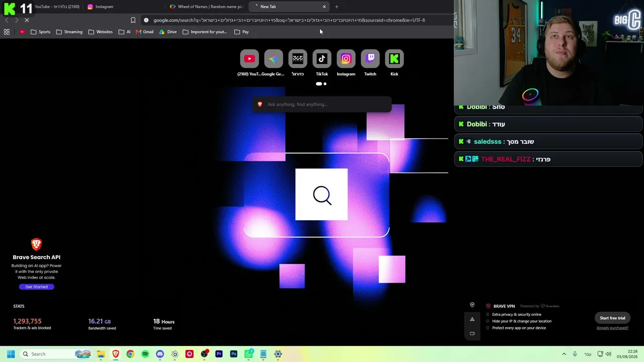Show hidden system tray icons

point(564,354)
